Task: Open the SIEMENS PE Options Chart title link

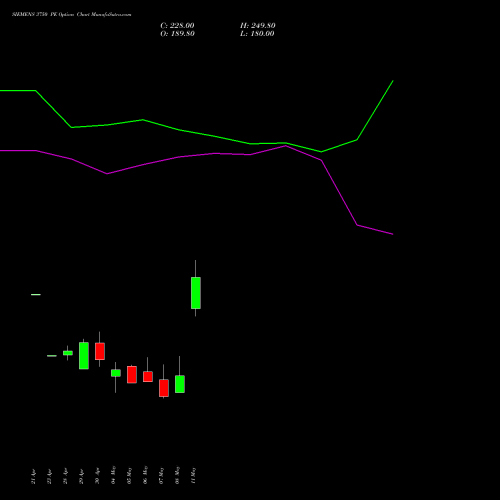Action: pyautogui.click(x=72, y=14)
